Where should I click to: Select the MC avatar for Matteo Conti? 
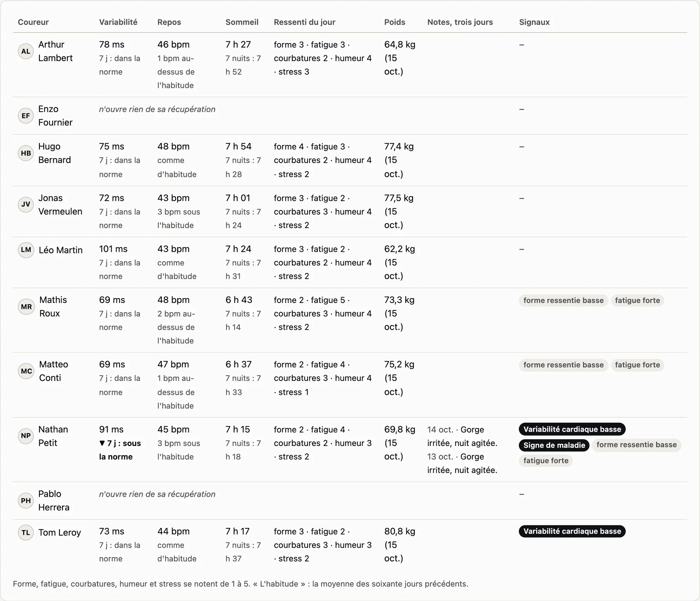[x=26, y=371]
